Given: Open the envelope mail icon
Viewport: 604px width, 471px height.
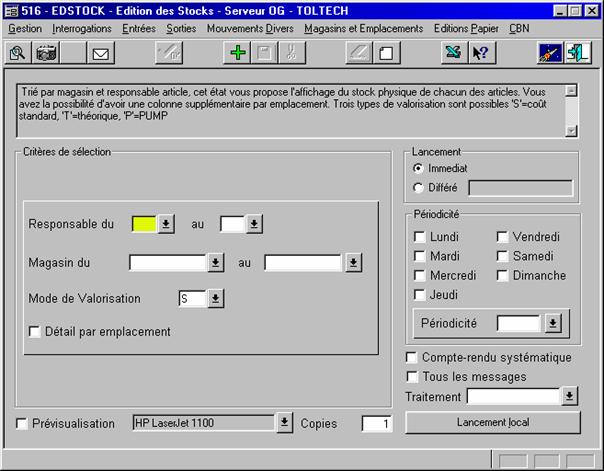Looking at the screenshot, I should 101,53.
